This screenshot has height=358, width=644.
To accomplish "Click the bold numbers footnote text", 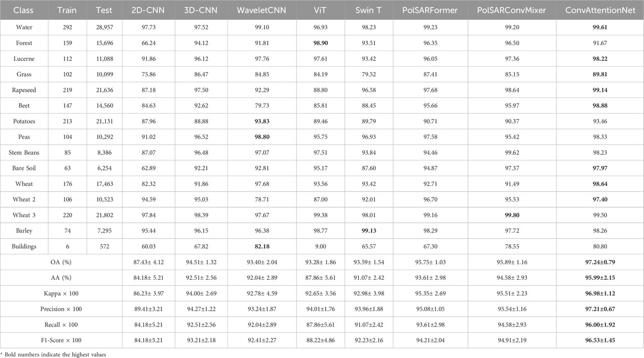I will [53, 354].
